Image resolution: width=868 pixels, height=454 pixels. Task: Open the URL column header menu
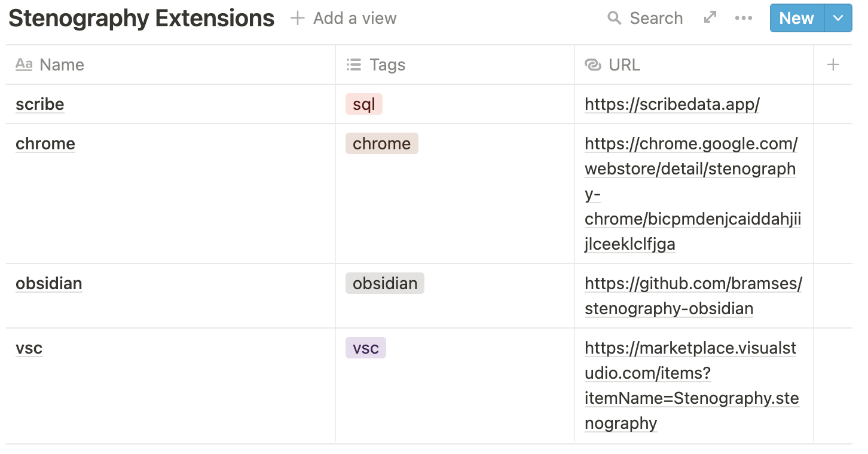click(624, 65)
